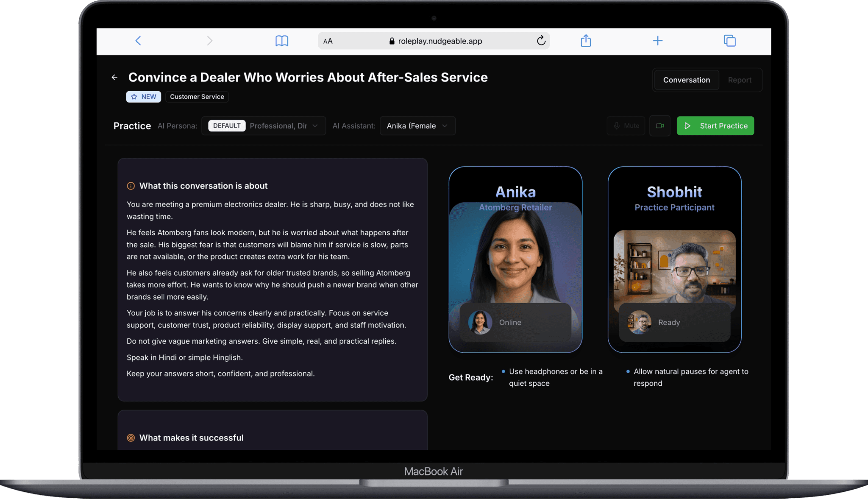Click the Customer Service tag
The width and height of the screenshot is (868, 499).
[x=197, y=97]
